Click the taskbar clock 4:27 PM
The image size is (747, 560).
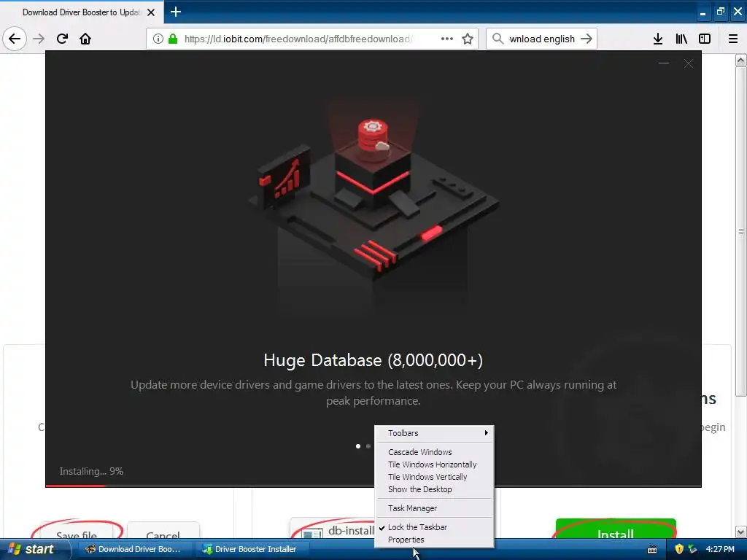point(720,549)
